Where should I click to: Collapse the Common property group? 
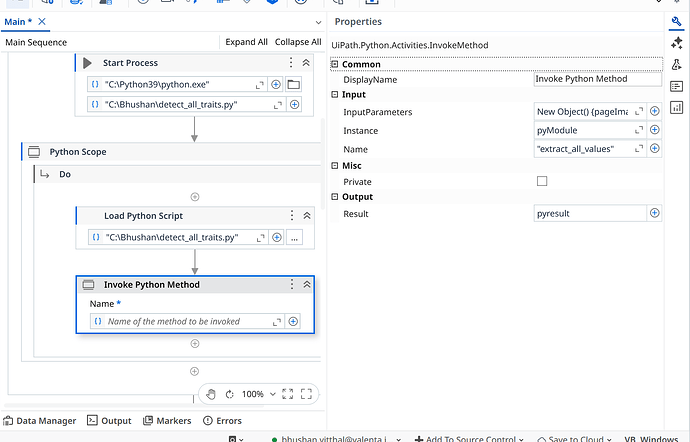[335, 64]
